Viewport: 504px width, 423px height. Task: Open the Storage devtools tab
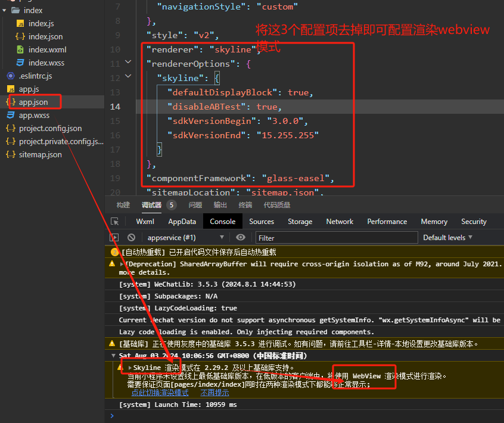[300, 222]
